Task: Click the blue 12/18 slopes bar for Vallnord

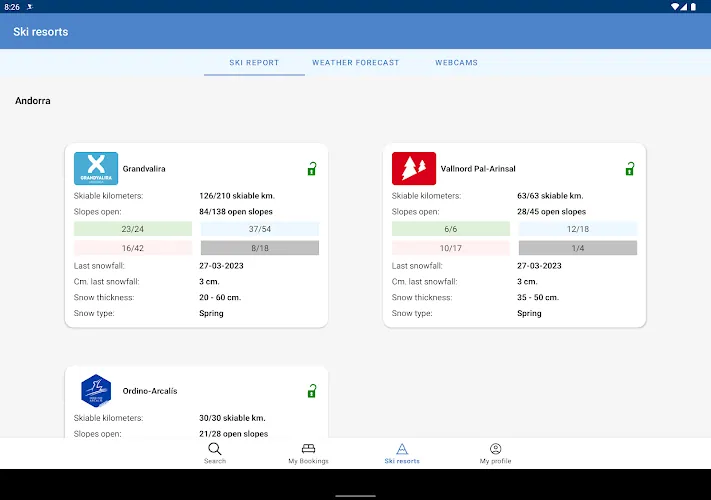Action: click(x=578, y=229)
